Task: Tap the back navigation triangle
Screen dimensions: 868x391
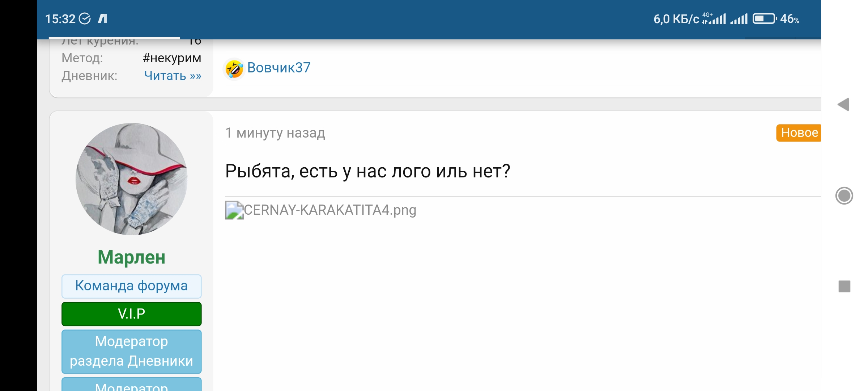Action: pyautogui.click(x=845, y=104)
